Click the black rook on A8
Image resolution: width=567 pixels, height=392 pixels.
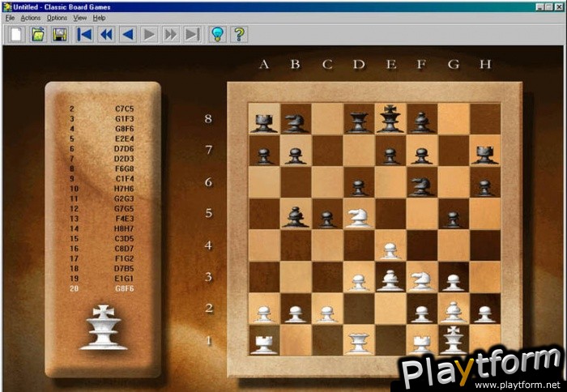coord(264,123)
